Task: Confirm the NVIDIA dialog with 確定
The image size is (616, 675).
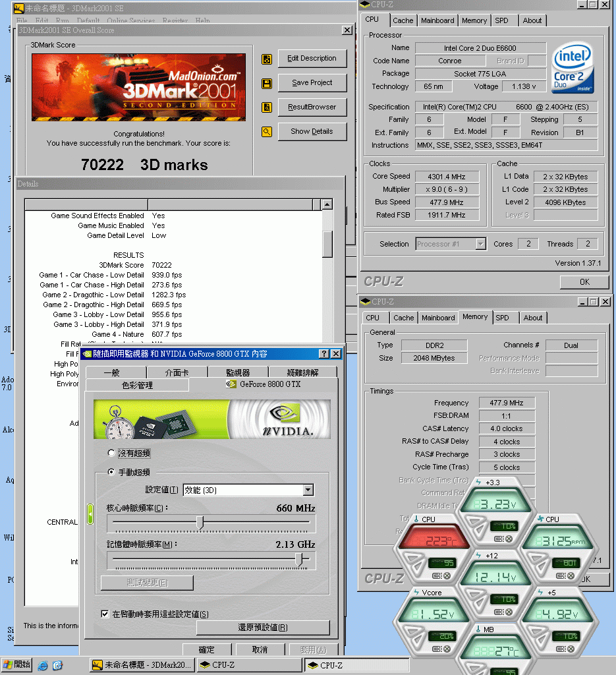Action: pos(206,649)
